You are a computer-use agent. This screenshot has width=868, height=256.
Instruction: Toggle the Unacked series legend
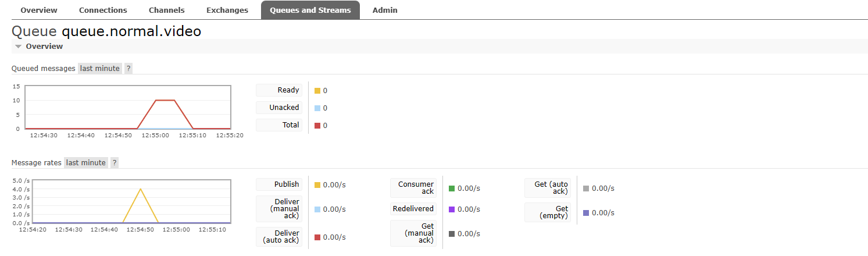pos(279,108)
